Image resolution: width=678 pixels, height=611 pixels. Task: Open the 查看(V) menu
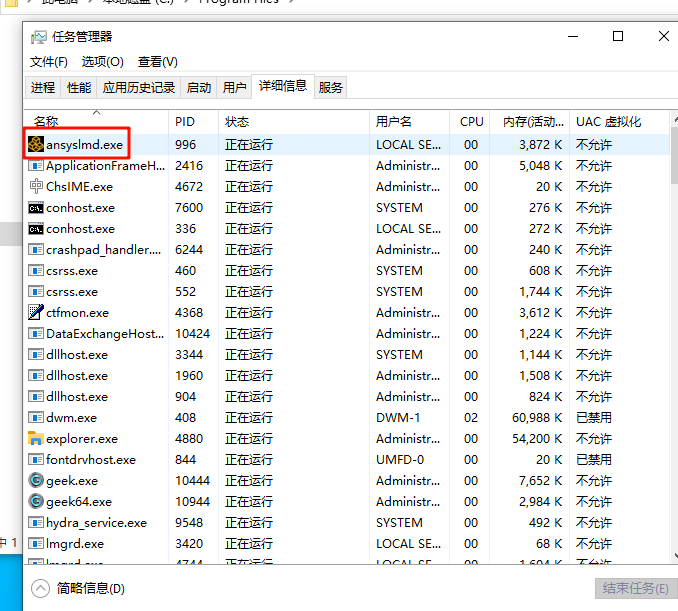pyautogui.click(x=157, y=62)
